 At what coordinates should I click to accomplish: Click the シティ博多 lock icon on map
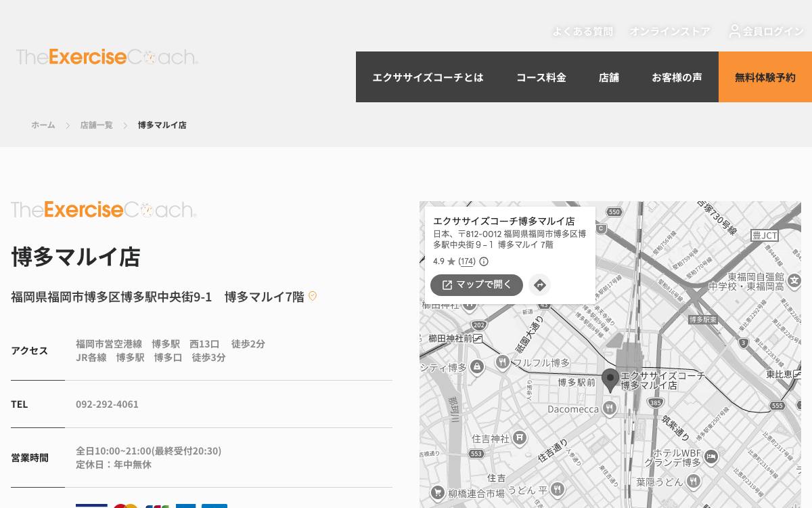[x=477, y=367]
